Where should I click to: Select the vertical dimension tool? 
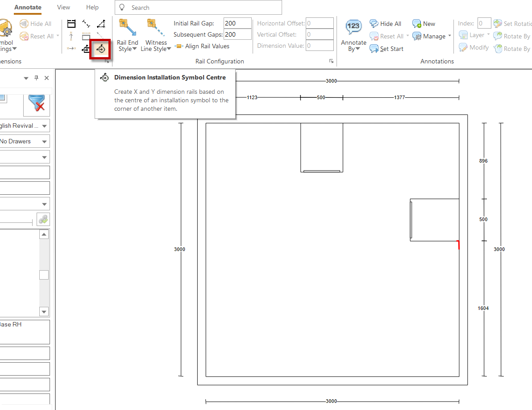(x=71, y=36)
